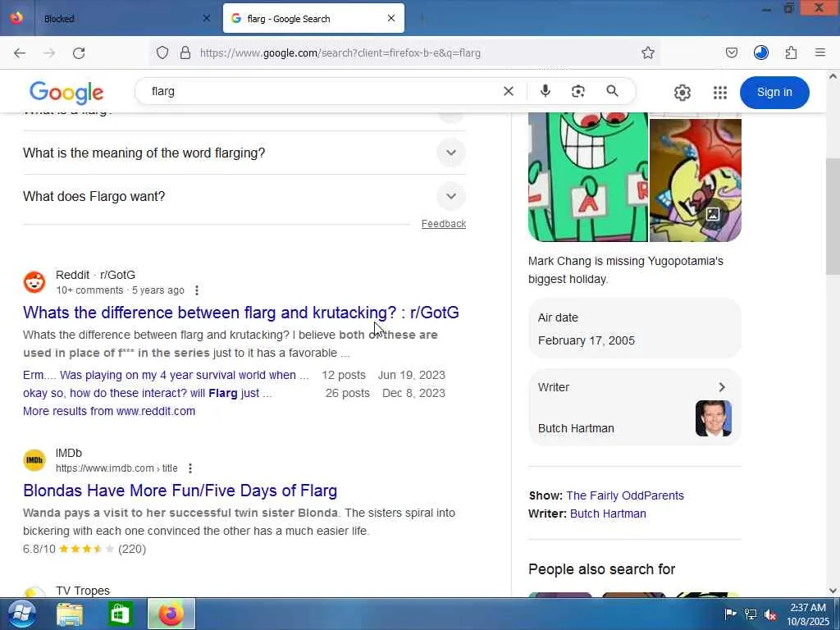Open Action Center flag tray icon

pos(729,614)
